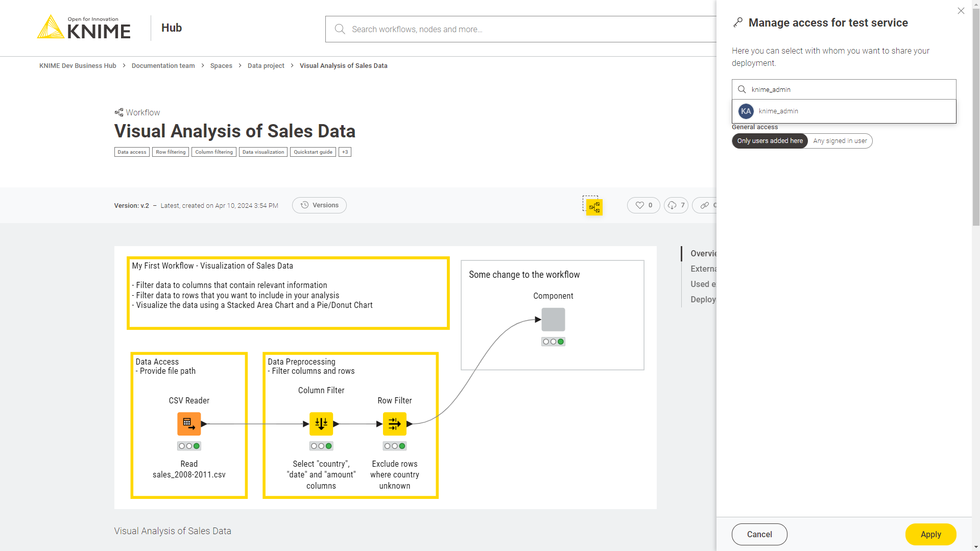Click the workflow search input field
Screen dimensions: 980x551
(x=521, y=29)
